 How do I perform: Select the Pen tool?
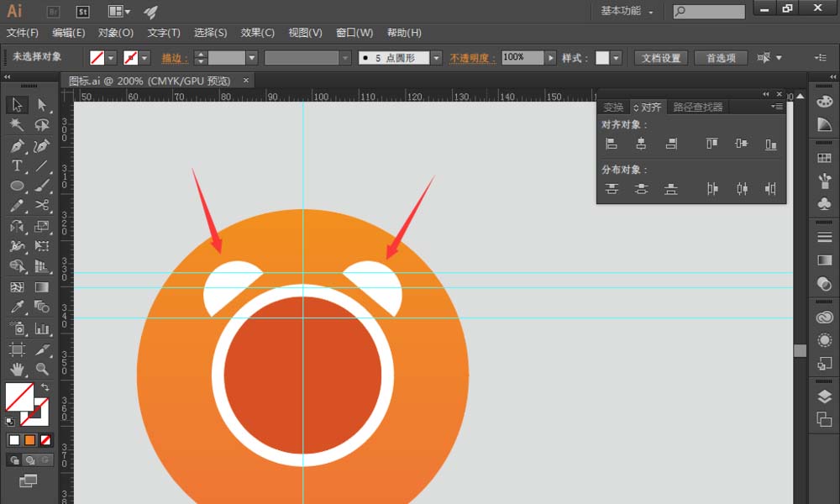(17, 145)
